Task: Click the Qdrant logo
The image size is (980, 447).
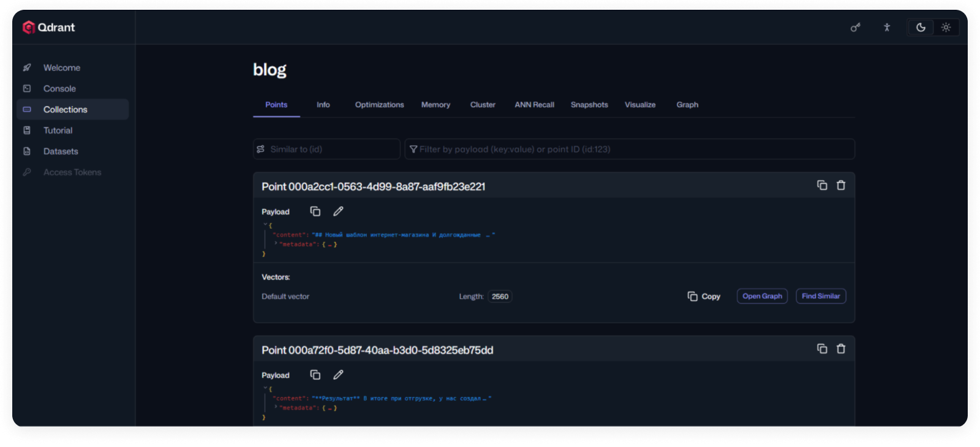Action: [x=49, y=27]
